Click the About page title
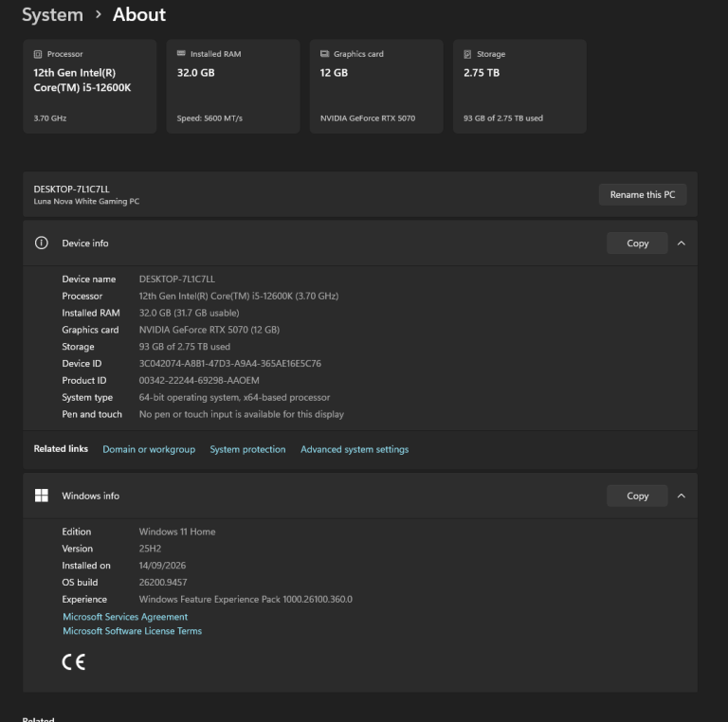728x722 pixels. (138, 14)
